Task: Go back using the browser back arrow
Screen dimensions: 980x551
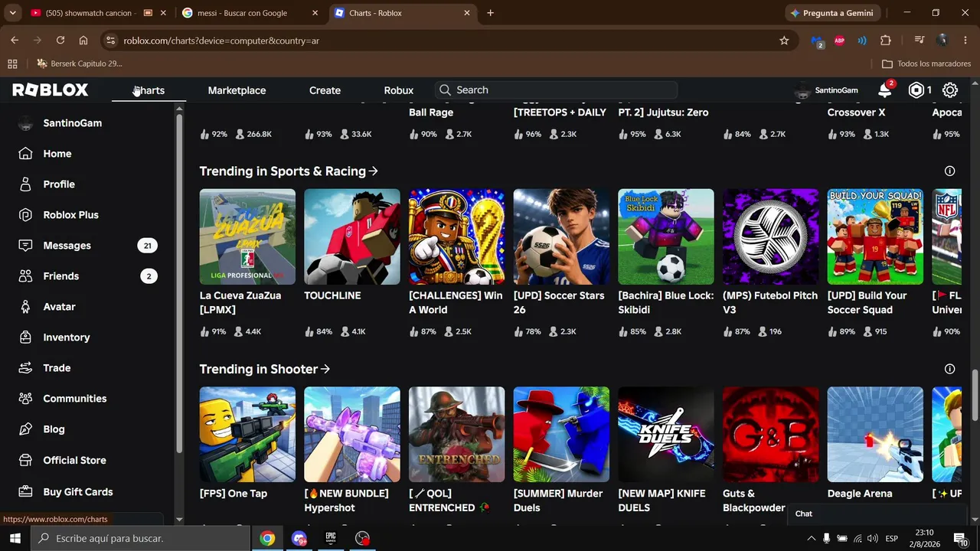Action: click(15, 41)
